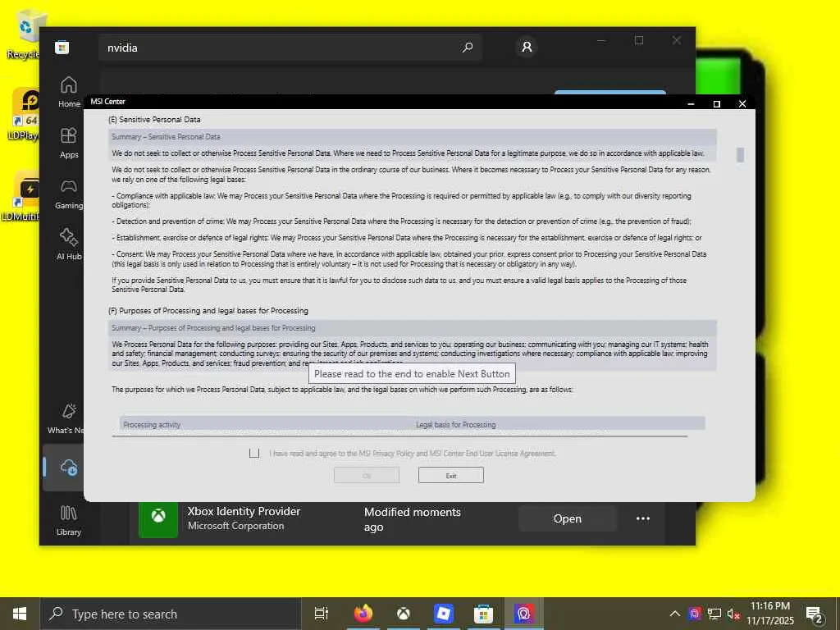Image resolution: width=840 pixels, height=630 pixels.
Task: Select the Downloads cloud icon in Store sidebar
Action: click(x=69, y=467)
